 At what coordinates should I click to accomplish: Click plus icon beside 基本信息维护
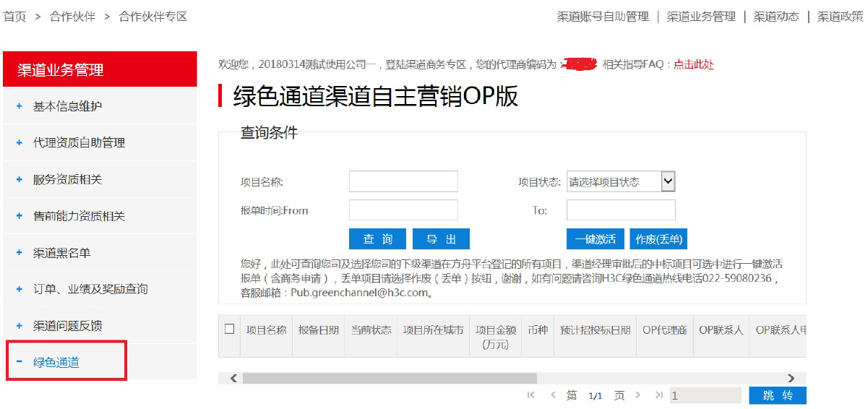coord(20,106)
